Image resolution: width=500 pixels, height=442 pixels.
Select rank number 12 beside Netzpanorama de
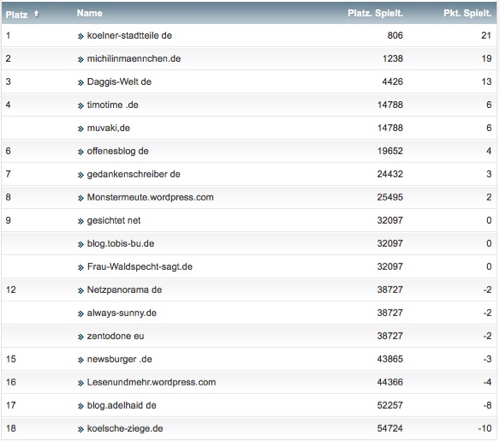pos(11,290)
